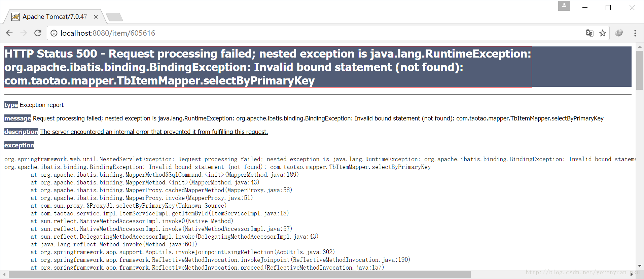Click the NativeMethodAccessorImpl.invoke0(Native Method) line
Viewport: 644px width, 279px height.
click(x=132, y=221)
